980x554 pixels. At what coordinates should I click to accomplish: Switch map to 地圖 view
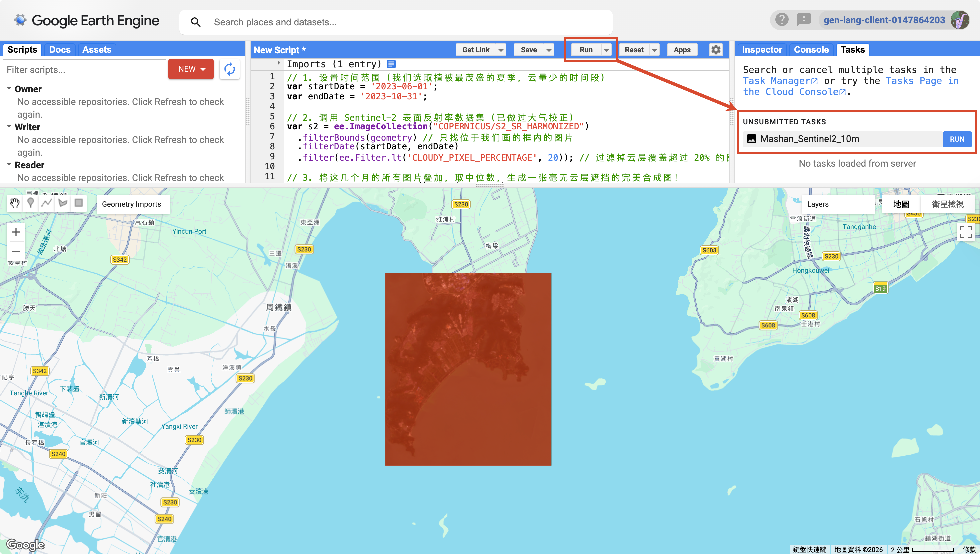(x=901, y=204)
